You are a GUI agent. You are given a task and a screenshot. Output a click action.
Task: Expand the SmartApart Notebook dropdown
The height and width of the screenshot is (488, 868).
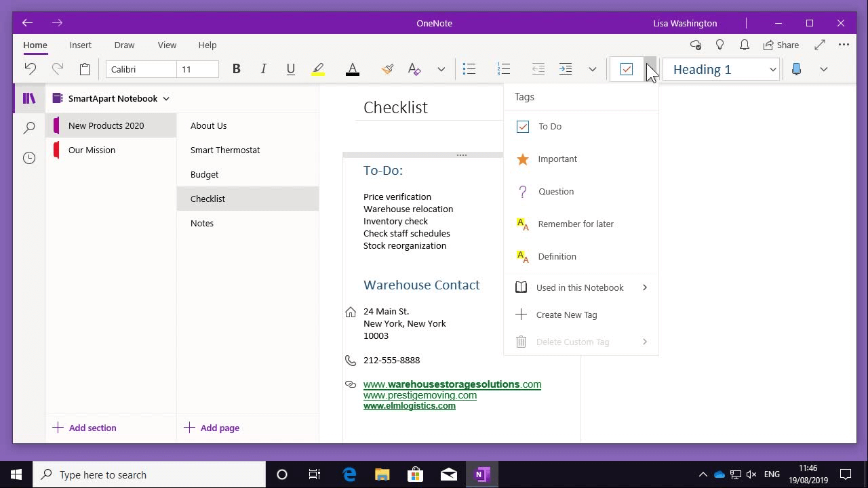(x=166, y=98)
